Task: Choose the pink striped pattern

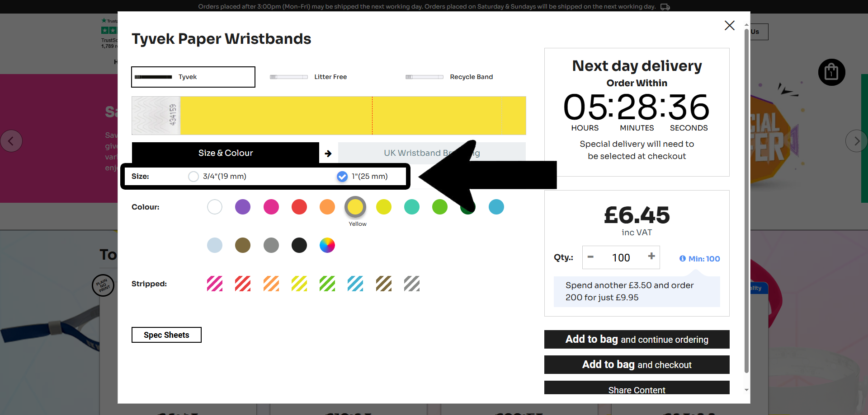Action: tap(215, 284)
